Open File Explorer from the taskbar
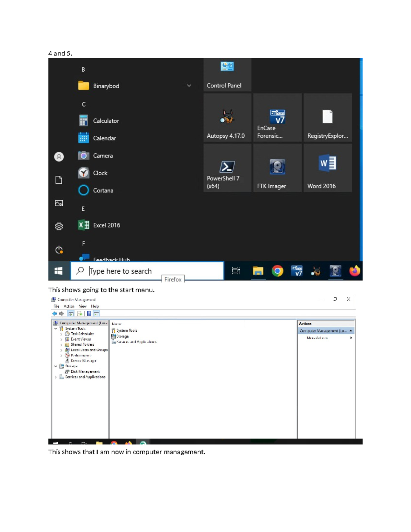 point(258,271)
